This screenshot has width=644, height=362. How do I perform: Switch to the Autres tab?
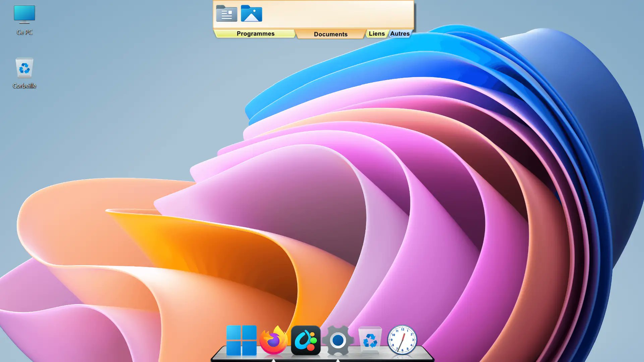[400, 33]
